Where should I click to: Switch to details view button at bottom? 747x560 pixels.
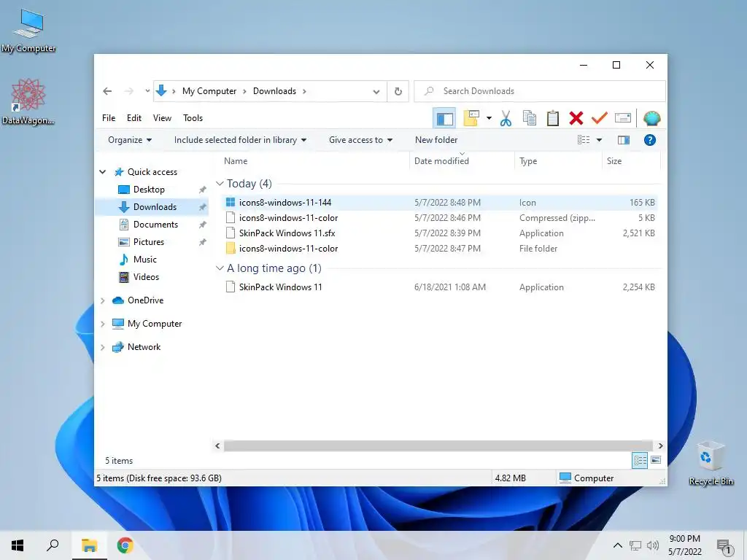[x=640, y=460]
